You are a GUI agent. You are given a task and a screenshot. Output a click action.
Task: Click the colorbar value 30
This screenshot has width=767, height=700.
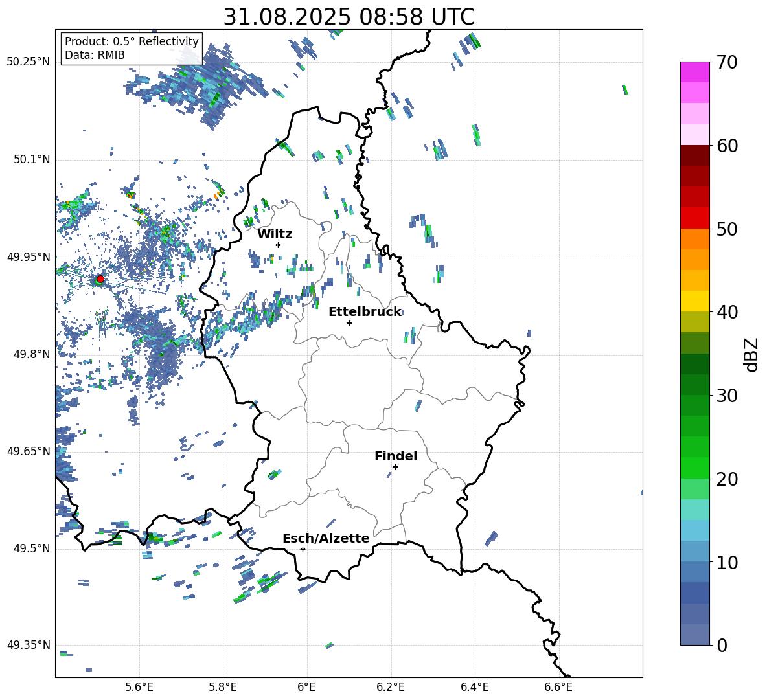coord(727,396)
